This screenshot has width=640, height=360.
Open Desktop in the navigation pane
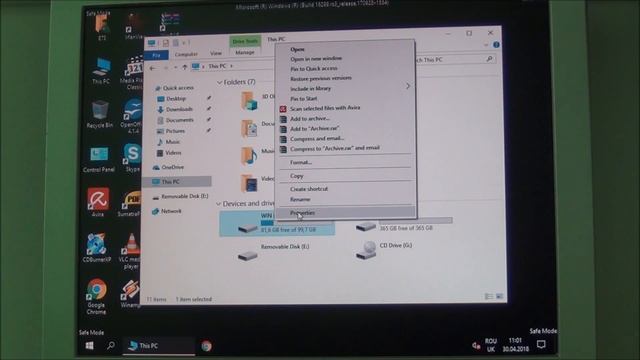coord(176,99)
